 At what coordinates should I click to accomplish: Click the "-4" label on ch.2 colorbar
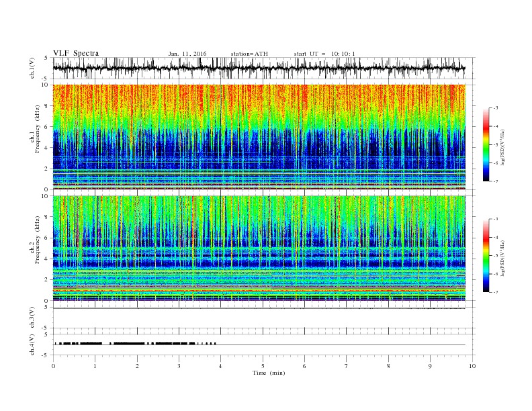(x=496, y=237)
